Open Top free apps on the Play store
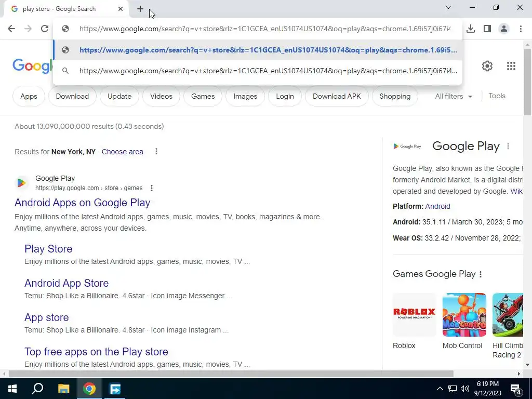The height and width of the screenshot is (399, 532). coord(96,352)
